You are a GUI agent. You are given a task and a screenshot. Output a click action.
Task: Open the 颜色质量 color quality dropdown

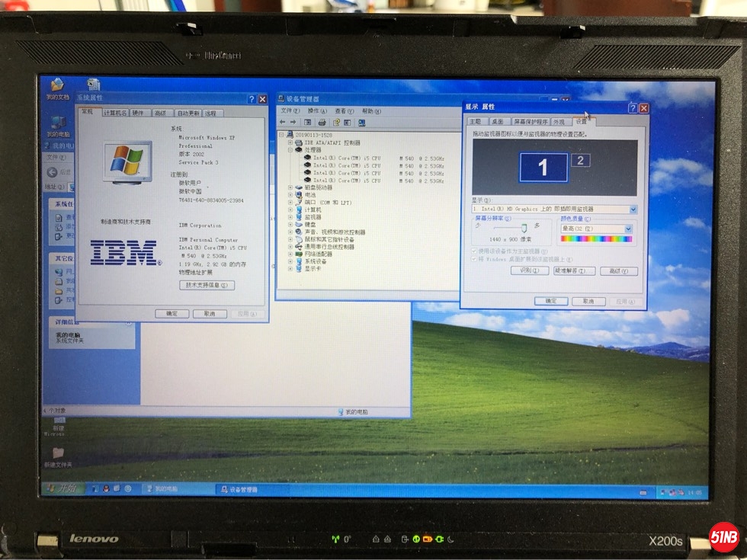click(628, 229)
